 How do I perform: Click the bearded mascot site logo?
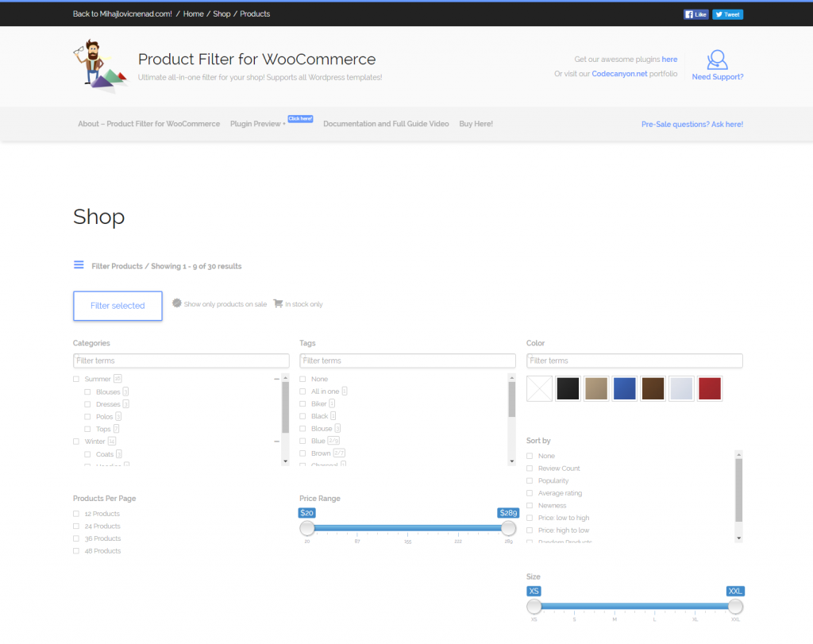(100, 65)
